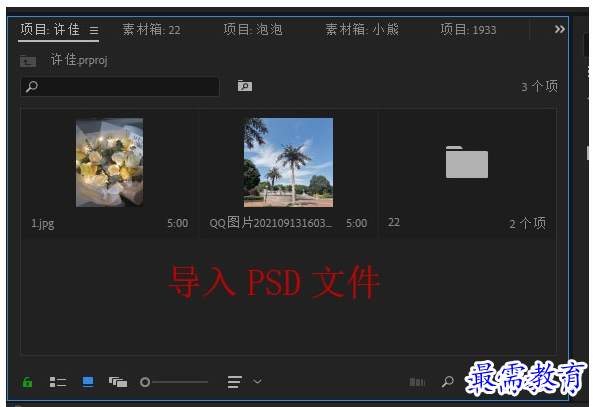Screen dimensions: 593x407
Task: Select the 项目: 许佳 tab
Action: (x=50, y=30)
